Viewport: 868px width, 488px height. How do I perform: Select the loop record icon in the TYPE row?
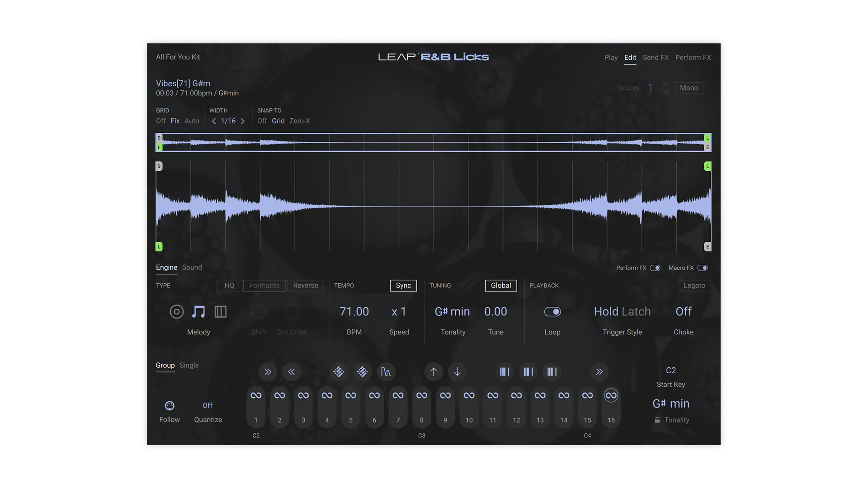176,311
